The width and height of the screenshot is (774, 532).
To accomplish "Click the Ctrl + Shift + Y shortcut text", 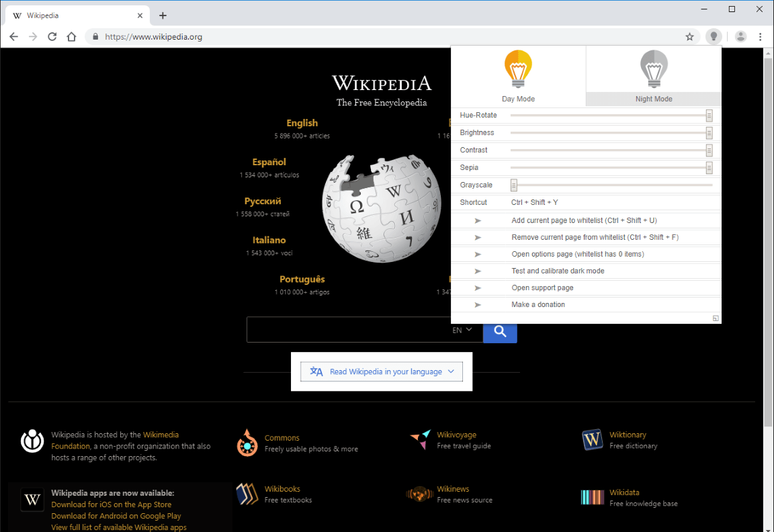I will (535, 202).
